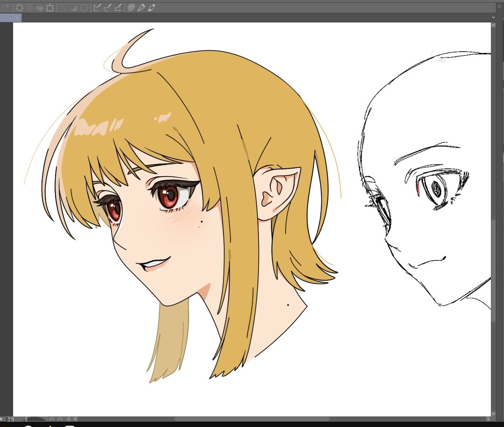Screen dimensions: 504x427
Task: Click the Deselect icon
Action: pos(63,7)
